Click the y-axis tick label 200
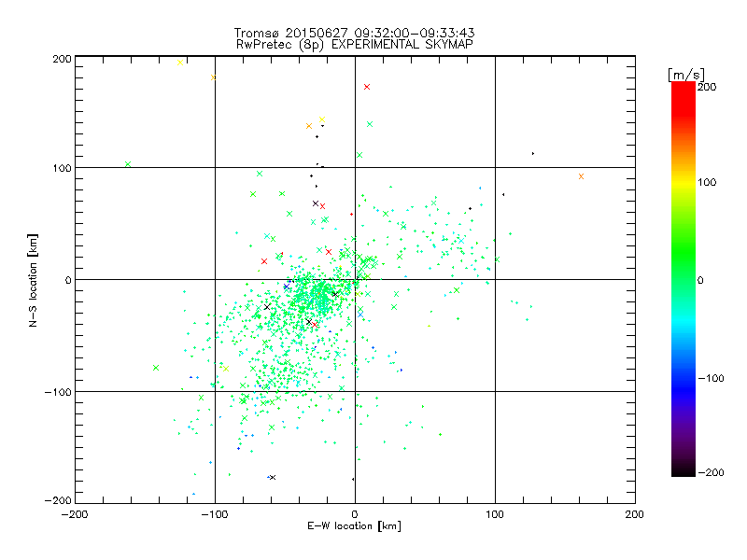 point(62,59)
